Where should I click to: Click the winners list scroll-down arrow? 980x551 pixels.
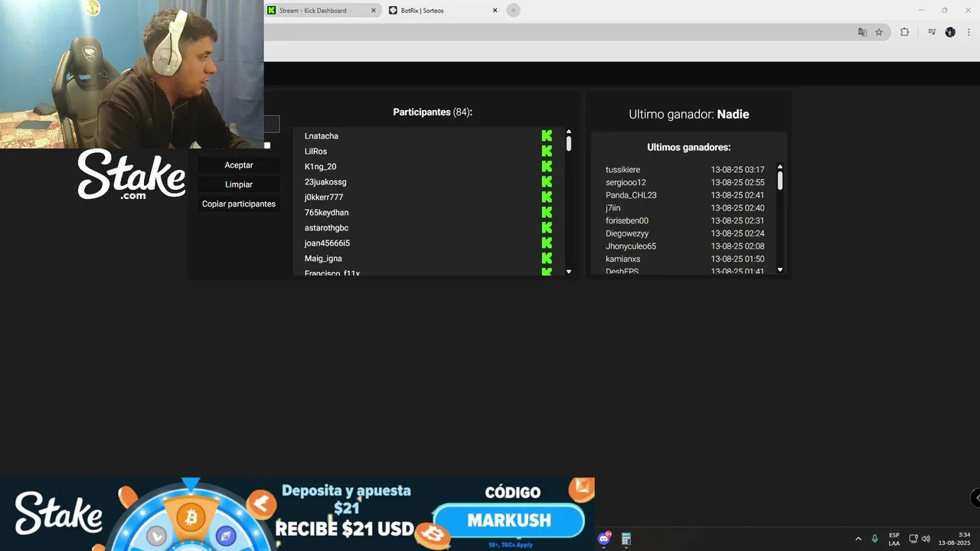coord(780,269)
